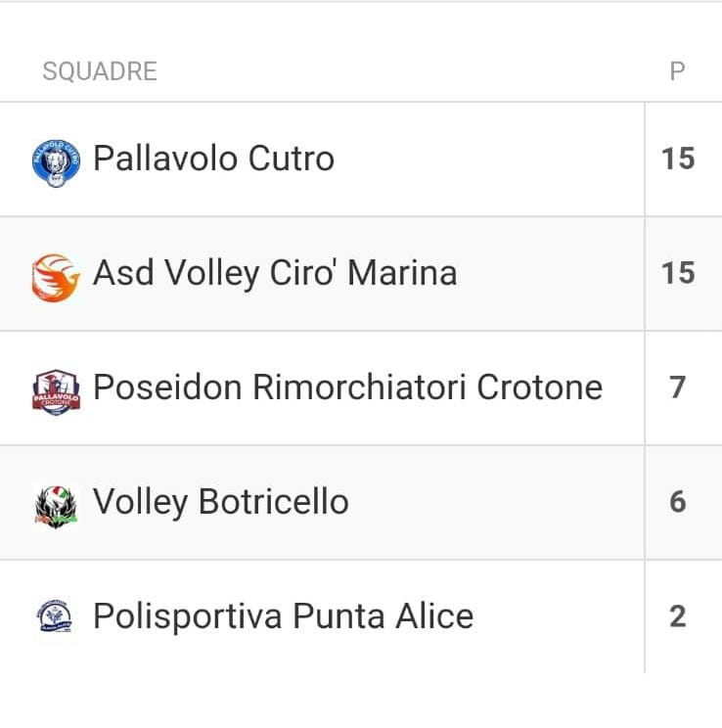722x728 pixels.
Task: Click Polisportiva Punta Alice's 2 points
Action: click(678, 616)
